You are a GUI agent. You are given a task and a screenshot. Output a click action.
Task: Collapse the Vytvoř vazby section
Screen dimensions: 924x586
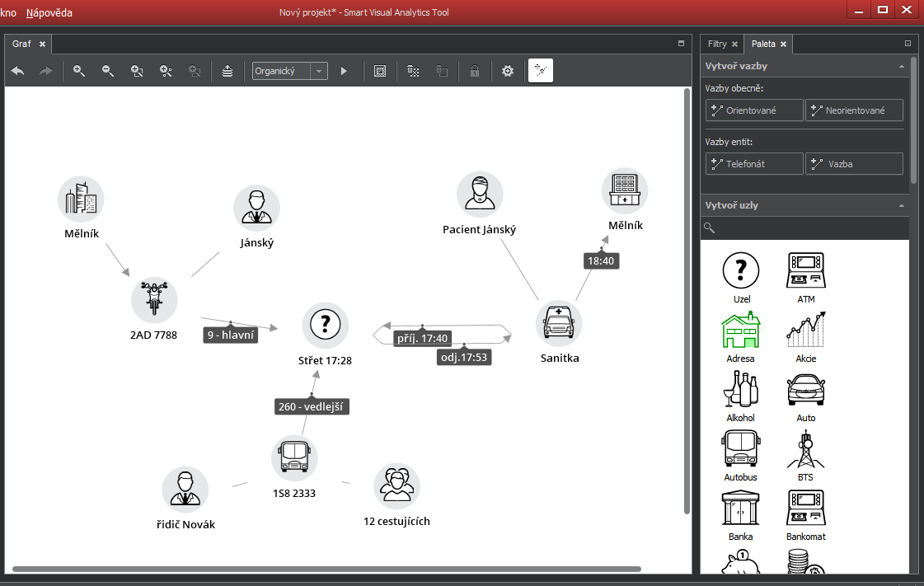902,66
